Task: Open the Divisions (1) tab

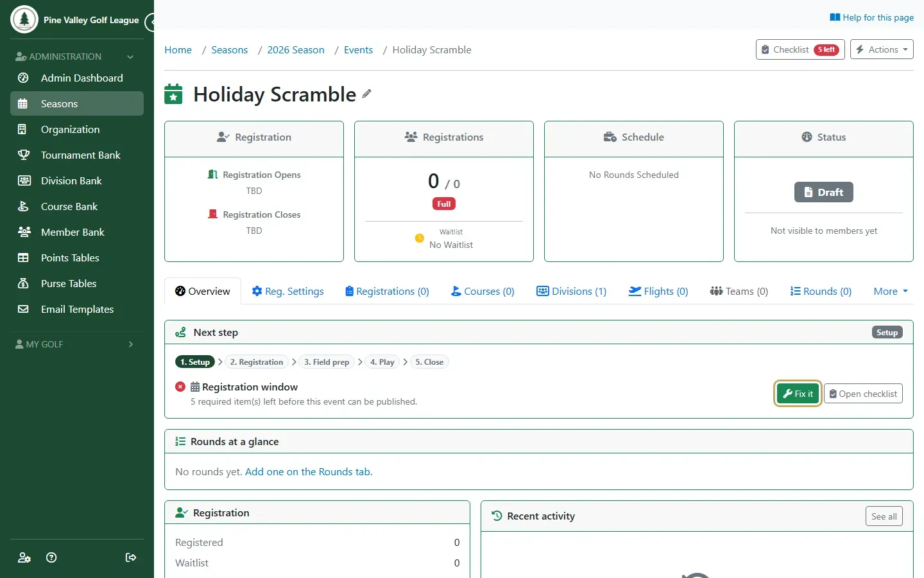Action: (571, 291)
